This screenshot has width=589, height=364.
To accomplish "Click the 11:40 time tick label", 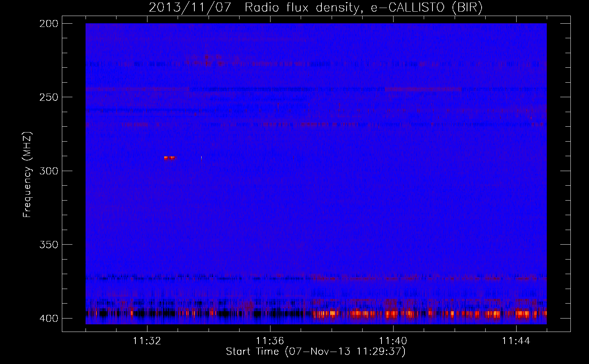I will 393,341.
